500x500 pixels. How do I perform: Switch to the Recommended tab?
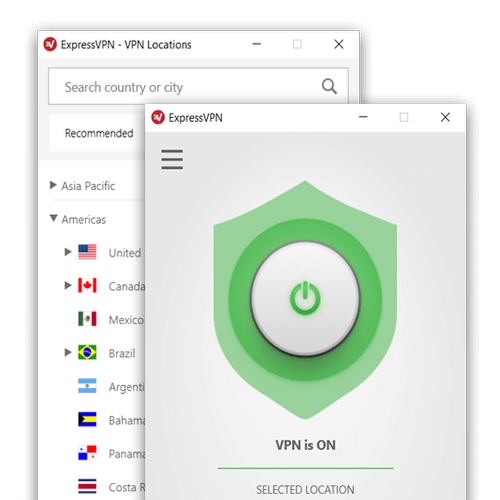tap(99, 133)
